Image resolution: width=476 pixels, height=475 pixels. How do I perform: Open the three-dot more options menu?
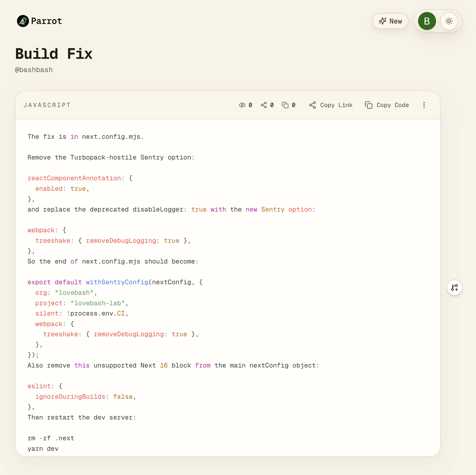click(424, 105)
